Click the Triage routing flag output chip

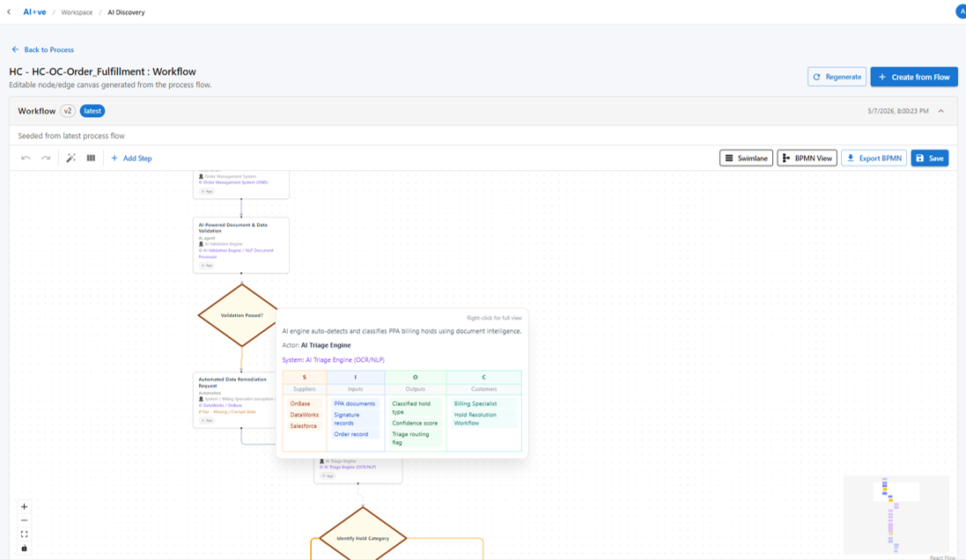[x=416, y=438]
